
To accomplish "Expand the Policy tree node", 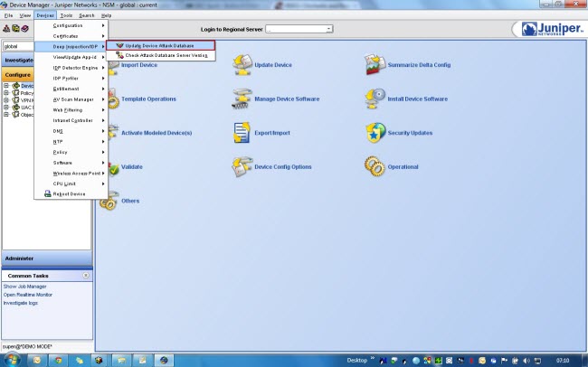I will pyautogui.click(x=6, y=93).
